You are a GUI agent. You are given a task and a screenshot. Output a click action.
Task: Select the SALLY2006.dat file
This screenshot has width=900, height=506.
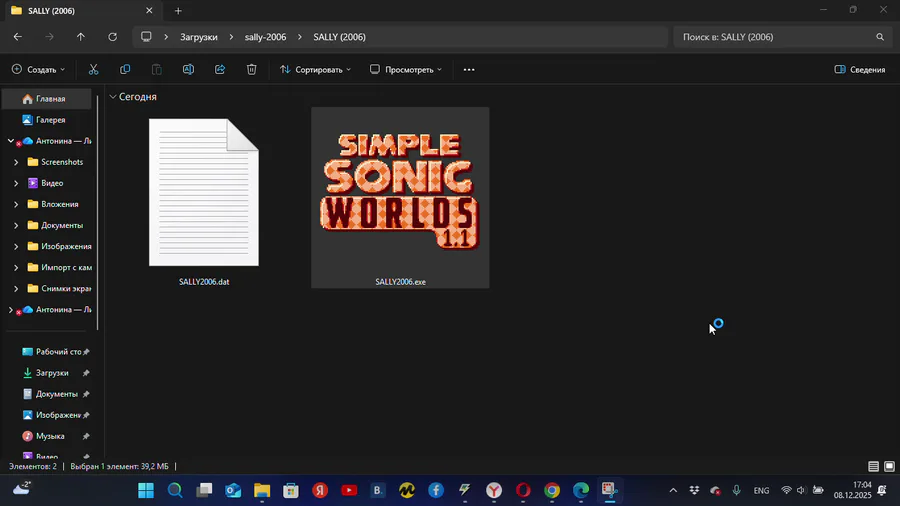(x=204, y=198)
